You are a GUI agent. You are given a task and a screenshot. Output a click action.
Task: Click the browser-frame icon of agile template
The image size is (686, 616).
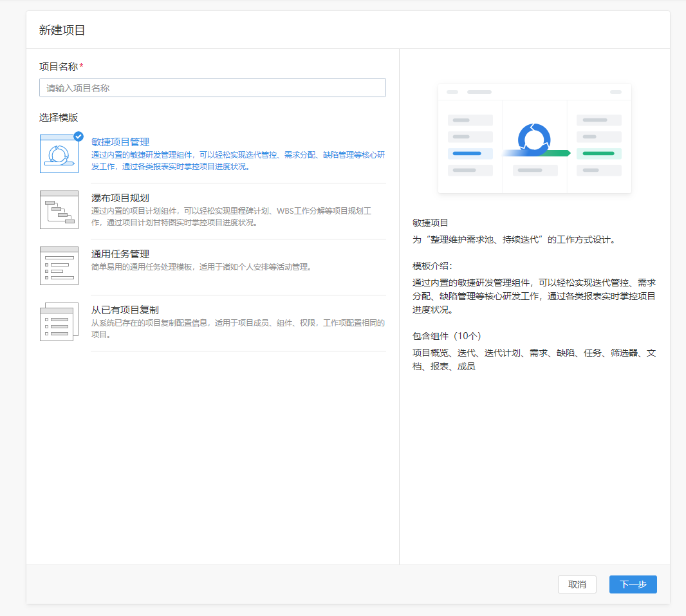59,153
